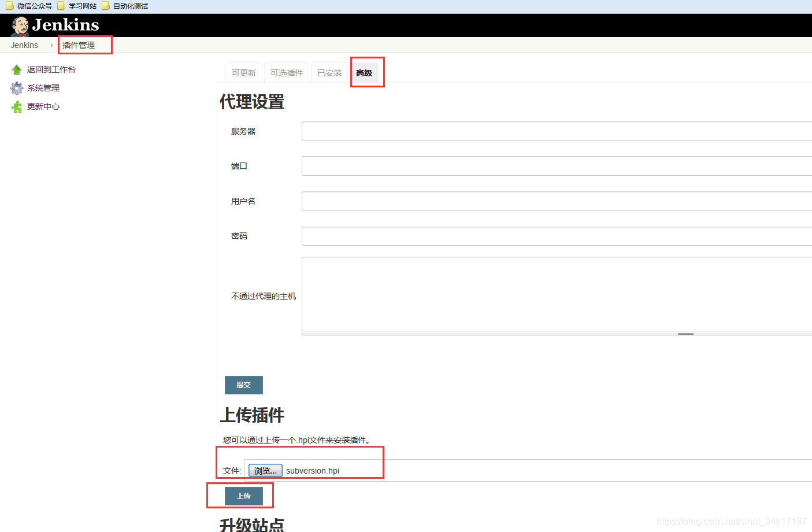The width and height of the screenshot is (812, 532).
Task: Click the 浏览... file browse button
Action: tap(265, 471)
